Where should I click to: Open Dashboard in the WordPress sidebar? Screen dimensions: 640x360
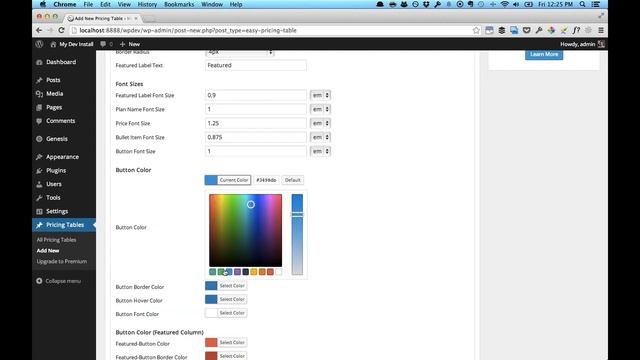pyautogui.click(x=61, y=62)
